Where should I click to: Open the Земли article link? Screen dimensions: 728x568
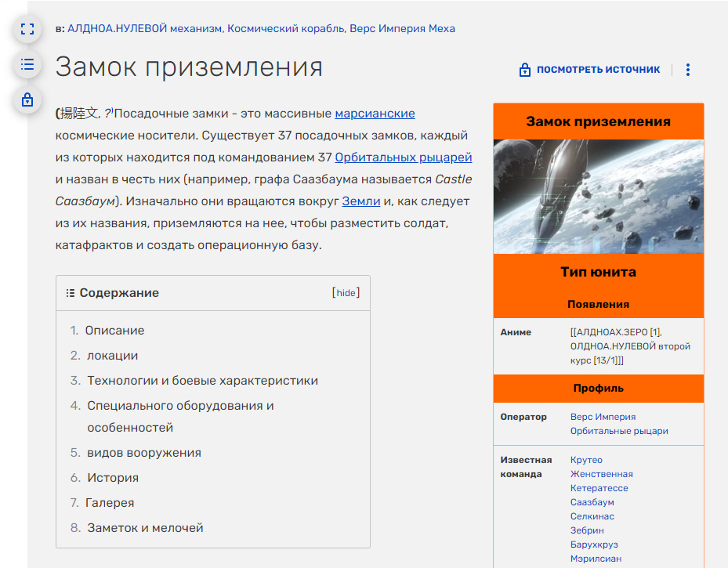tap(360, 201)
